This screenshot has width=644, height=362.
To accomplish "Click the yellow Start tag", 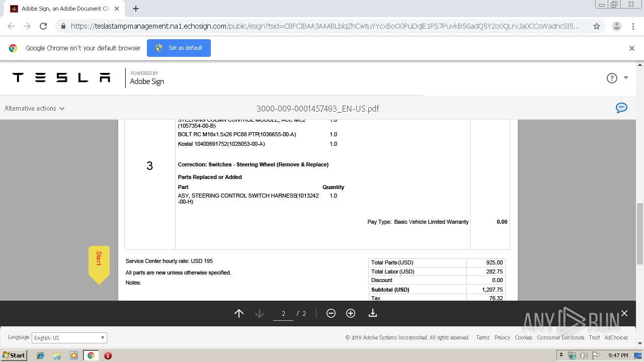I will click(99, 264).
